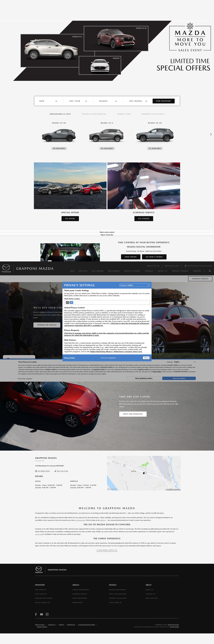Open the search magnifier icon in navigation
The width and height of the screenshot is (214, 644).
pyautogui.click(x=210, y=271)
